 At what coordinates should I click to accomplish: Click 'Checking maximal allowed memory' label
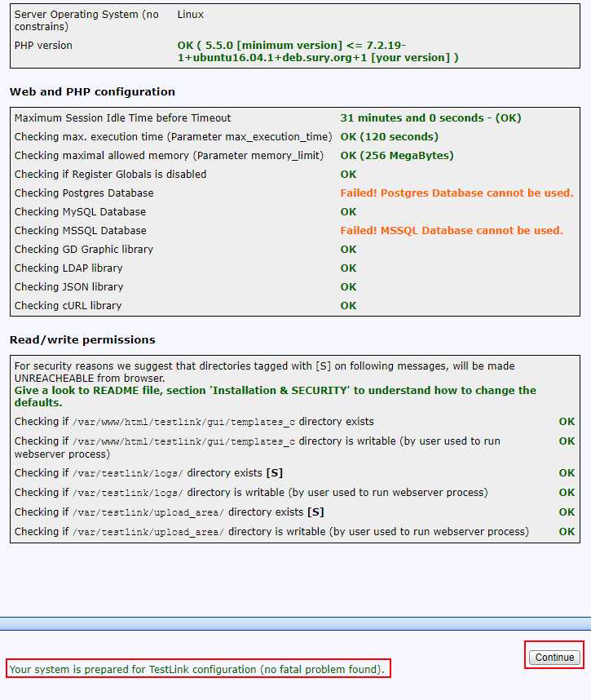tap(169, 155)
